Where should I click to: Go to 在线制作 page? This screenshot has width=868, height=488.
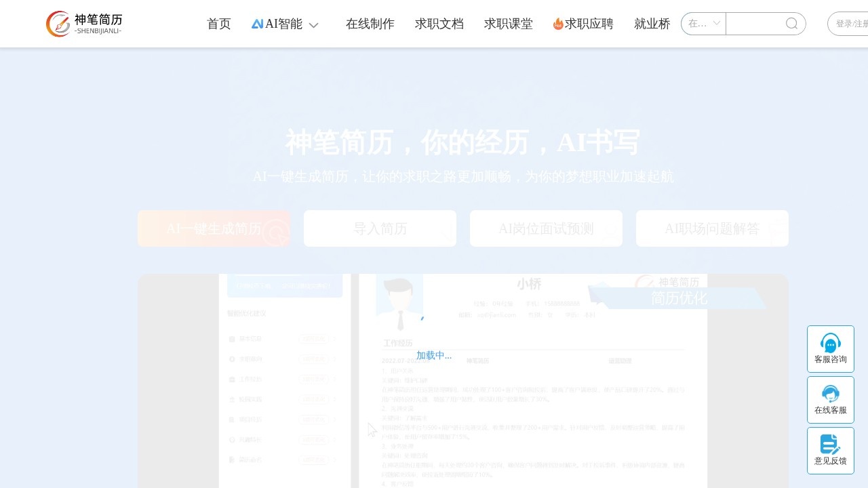point(370,24)
